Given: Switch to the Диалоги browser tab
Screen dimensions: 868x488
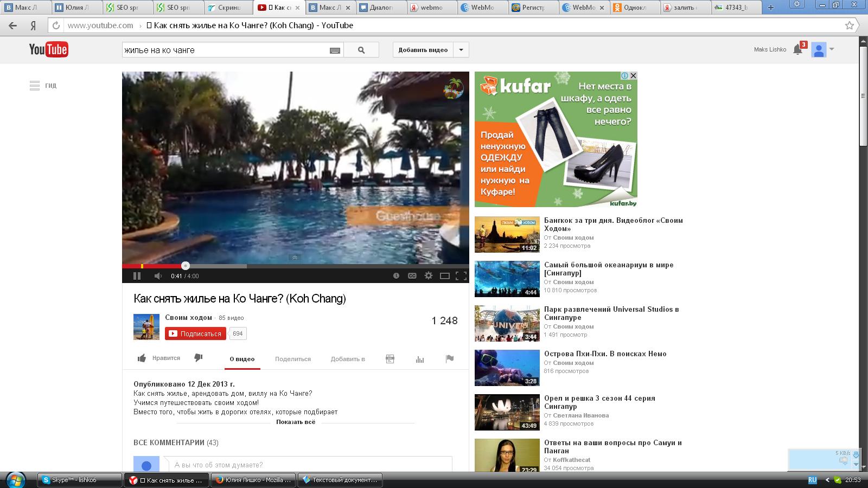Looking at the screenshot, I should coord(382,8).
